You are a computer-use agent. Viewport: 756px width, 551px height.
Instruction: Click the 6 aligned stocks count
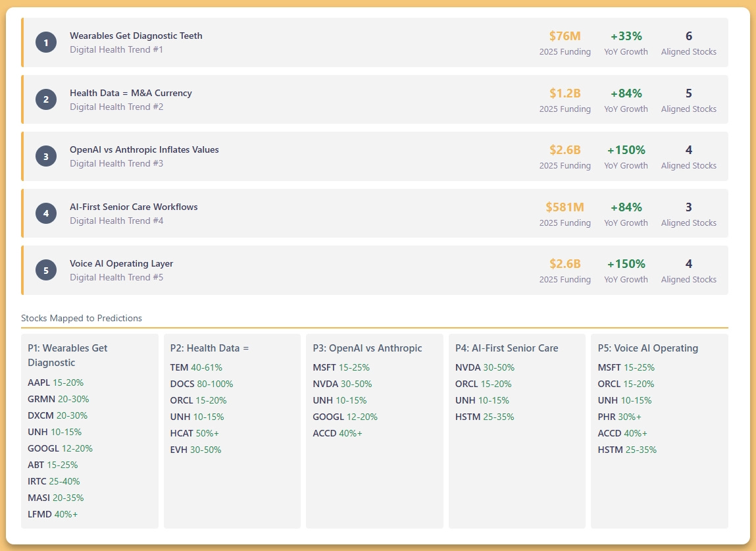pyautogui.click(x=689, y=36)
